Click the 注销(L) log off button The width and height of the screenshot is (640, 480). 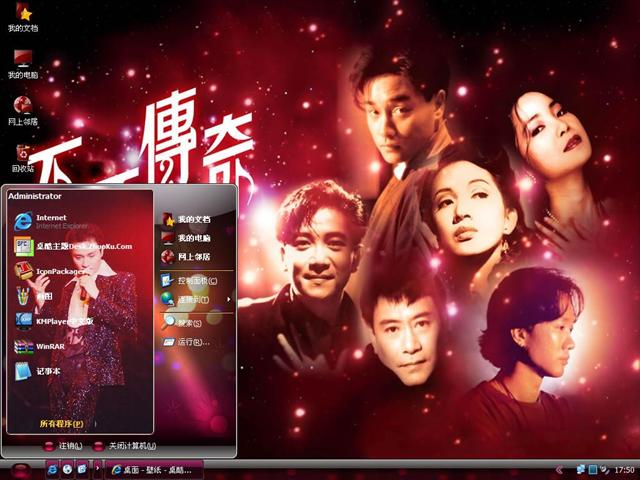pyautogui.click(x=63, y=446)
